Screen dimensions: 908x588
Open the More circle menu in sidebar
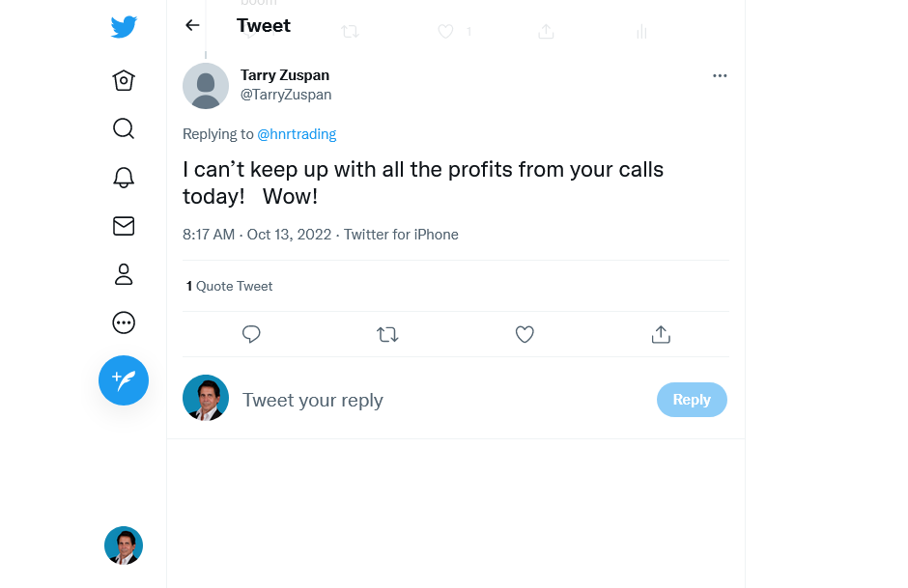click(x=124, y=322)
